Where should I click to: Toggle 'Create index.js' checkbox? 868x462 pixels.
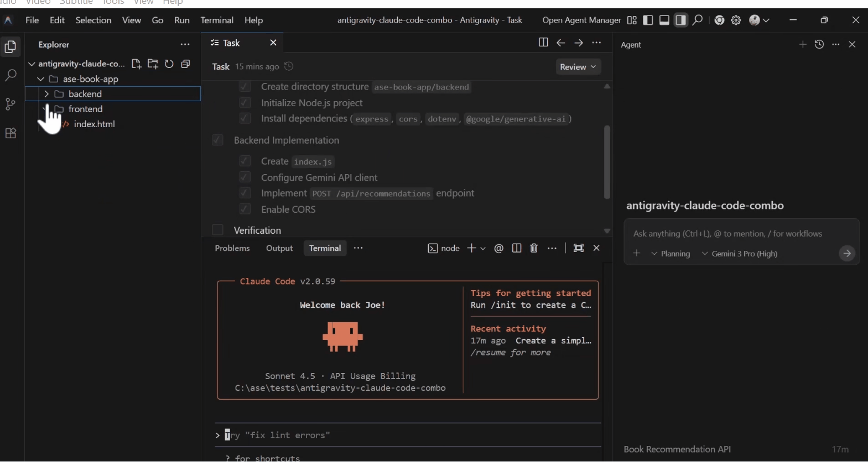click(x=245, y=161)
